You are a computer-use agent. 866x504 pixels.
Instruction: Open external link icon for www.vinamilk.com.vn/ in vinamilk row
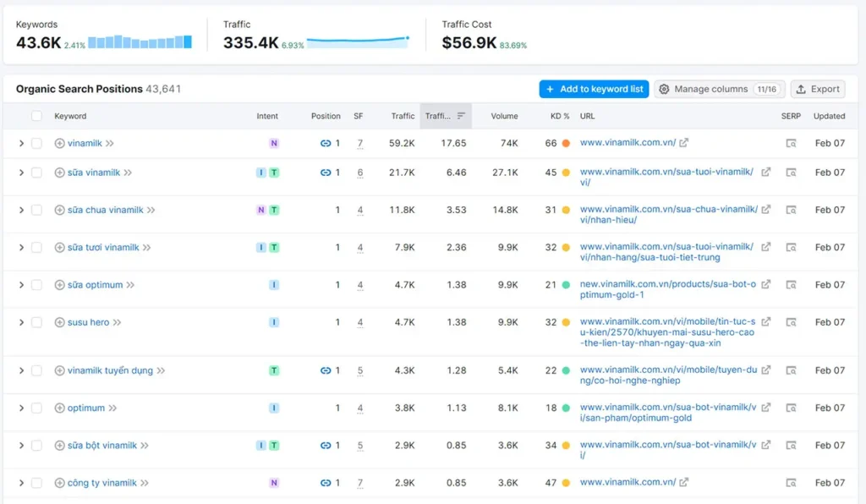pos(683,142)
